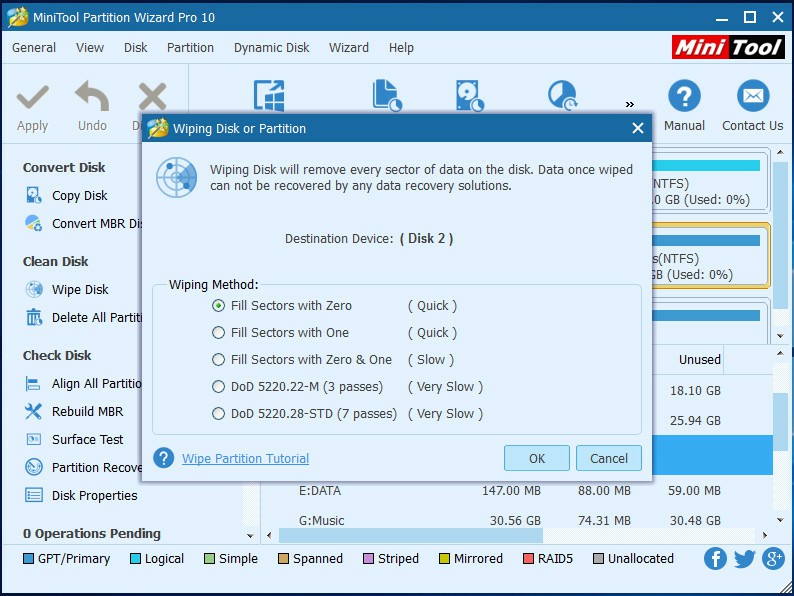This screenshot has width=794, height=596.
Task: Open the Facebook icon
Action: point(715,559)
